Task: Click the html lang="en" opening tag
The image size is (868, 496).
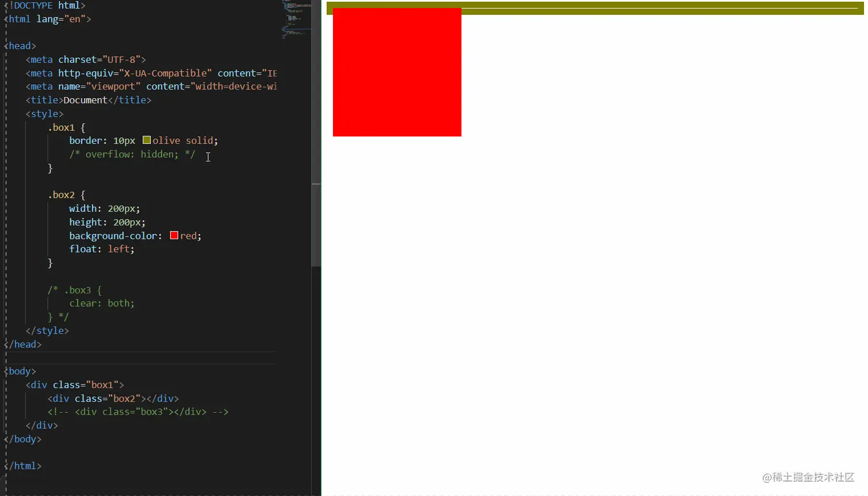Action: (x=46, y=18)
